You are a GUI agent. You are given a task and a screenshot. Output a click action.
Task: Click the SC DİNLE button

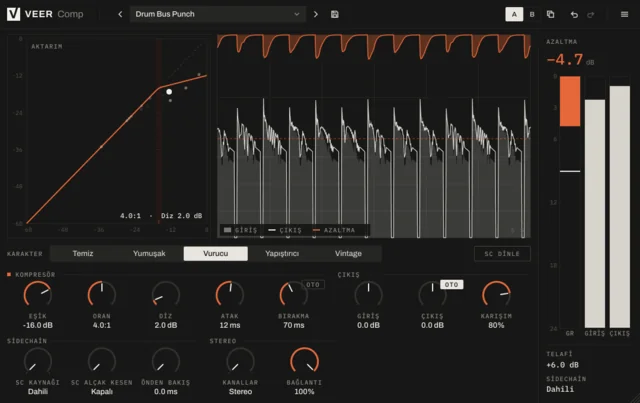[502, 254]
